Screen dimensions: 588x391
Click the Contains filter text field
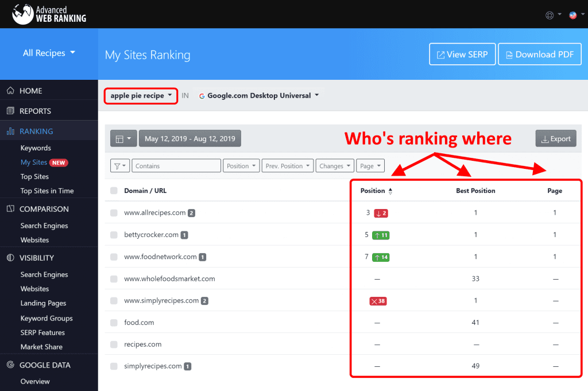pos(176,166)
